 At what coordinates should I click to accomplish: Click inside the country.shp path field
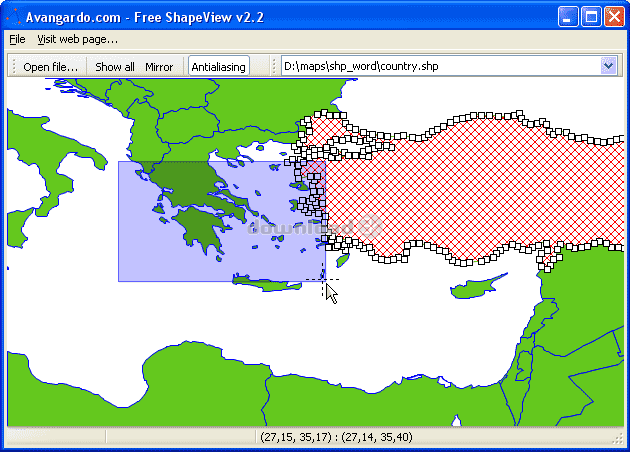(x=440, y=66)
